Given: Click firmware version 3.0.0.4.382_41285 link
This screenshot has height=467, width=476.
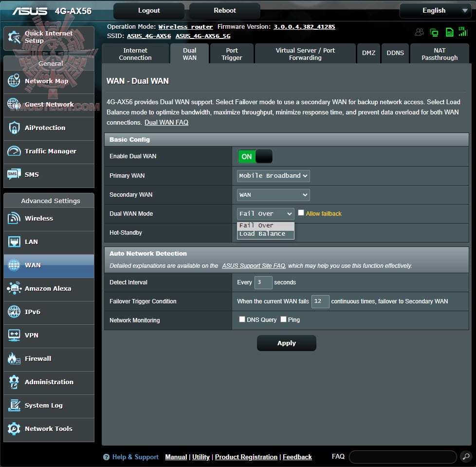Looking at the screenshot, I should coord(304,27).
